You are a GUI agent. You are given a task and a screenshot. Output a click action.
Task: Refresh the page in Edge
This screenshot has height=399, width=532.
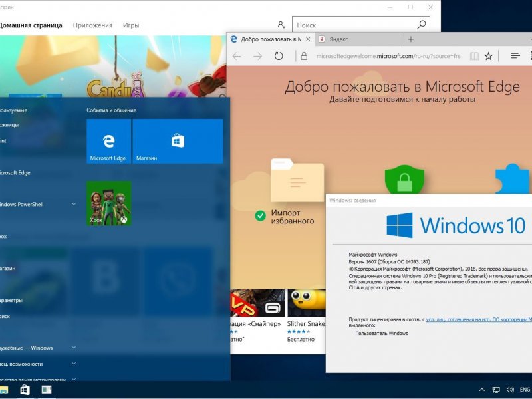279,56
